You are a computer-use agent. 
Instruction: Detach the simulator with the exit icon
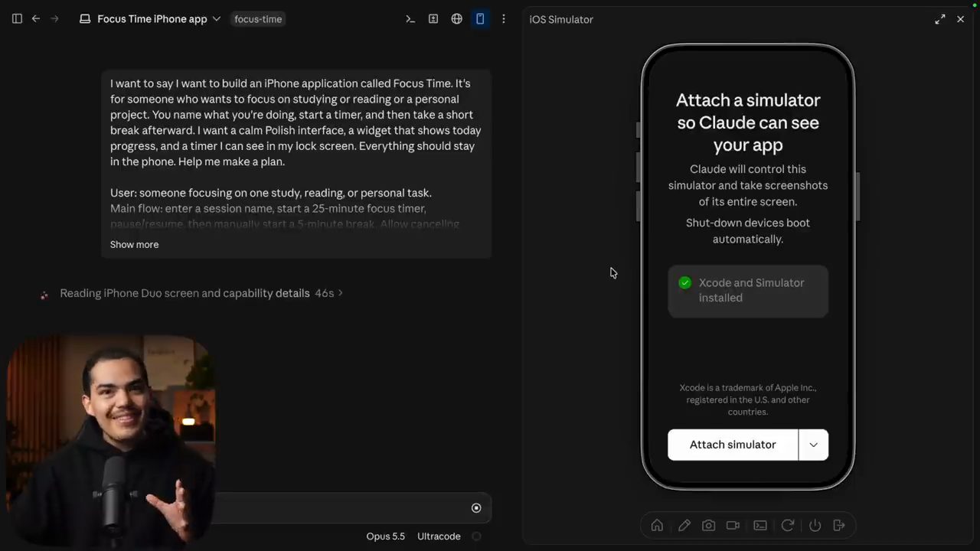tap(839, 525)
